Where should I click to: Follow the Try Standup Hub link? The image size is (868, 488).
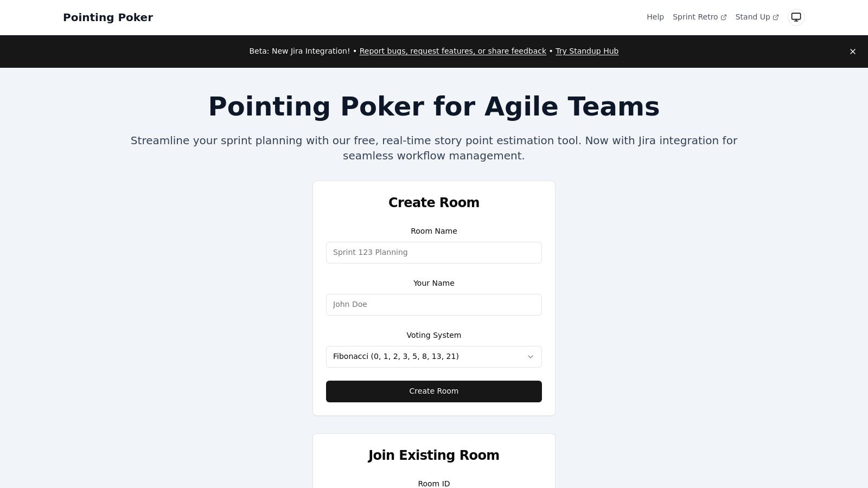click(586, 51)
